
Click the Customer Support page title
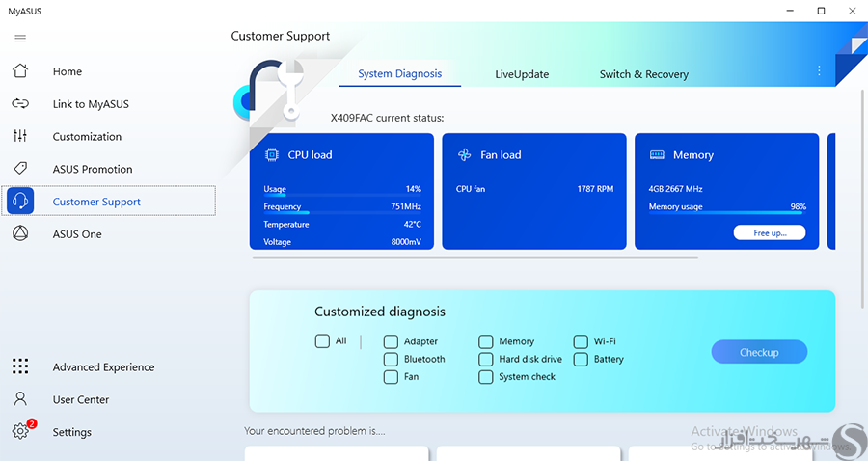pos(280,36)
